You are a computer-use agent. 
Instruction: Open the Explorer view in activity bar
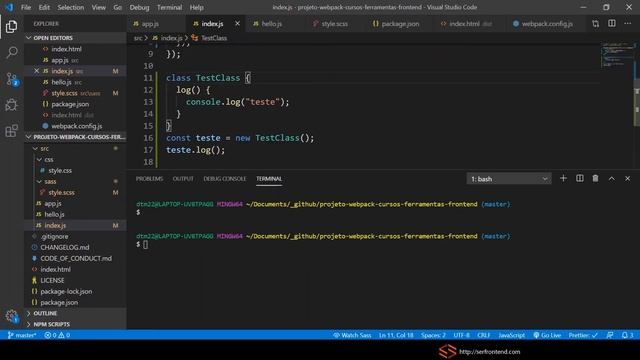click(11, 27)
